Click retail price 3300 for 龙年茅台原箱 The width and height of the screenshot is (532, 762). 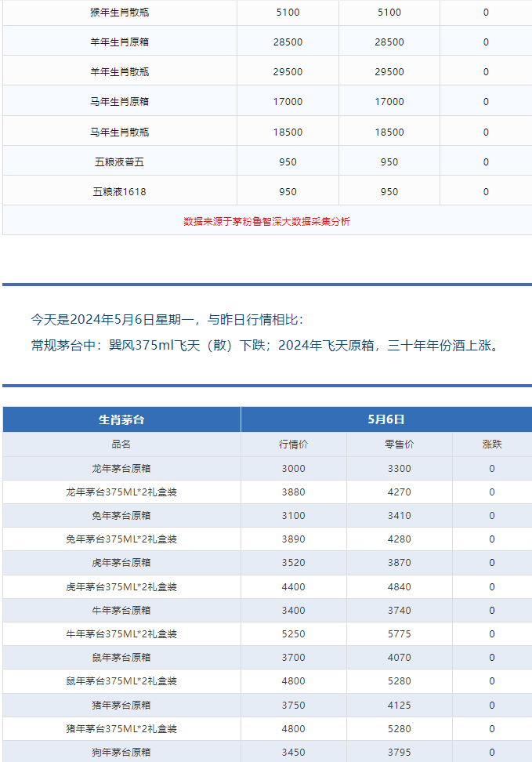pos(400,469)
